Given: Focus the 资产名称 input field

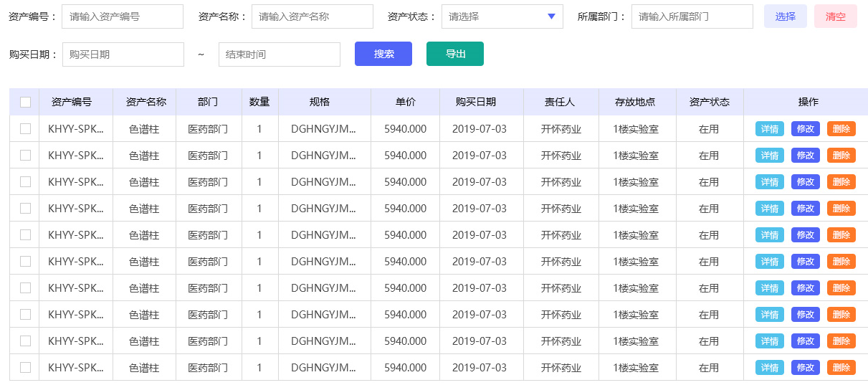Looking at the screenshot, I should coord(313,16).
